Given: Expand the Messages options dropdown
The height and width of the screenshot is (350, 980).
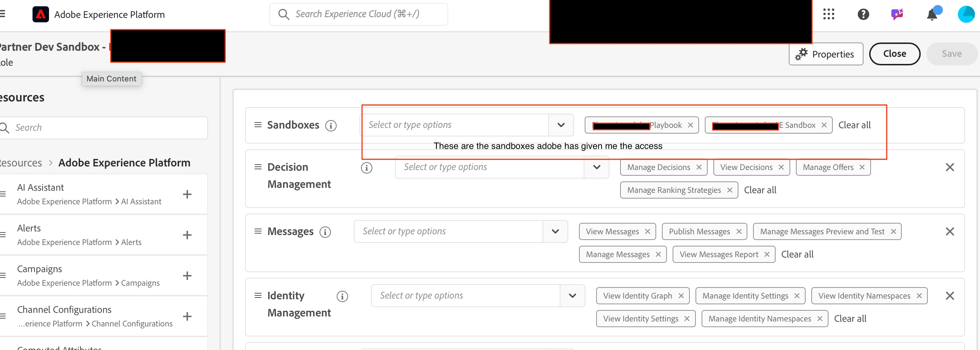Looking at the screenshot, I should (555, 231).
